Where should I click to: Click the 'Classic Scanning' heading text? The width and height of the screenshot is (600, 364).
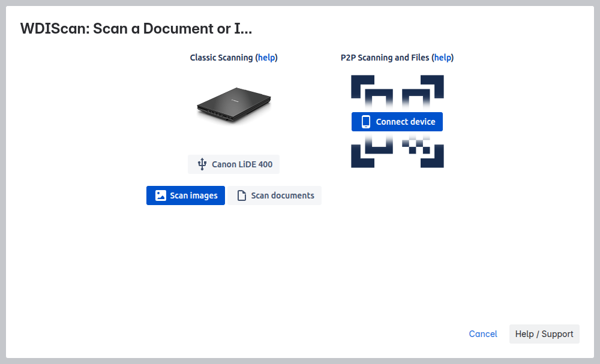pos(221,58)
